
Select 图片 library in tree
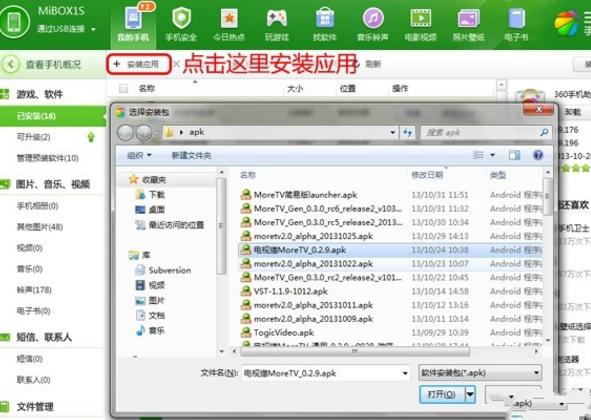coord(156,300)
